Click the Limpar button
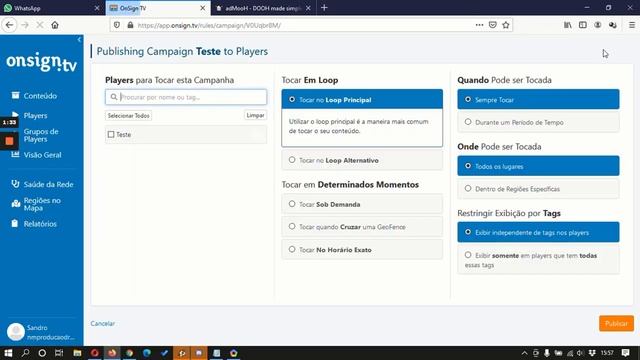640x360 pixels. click(x=256, y=116)
